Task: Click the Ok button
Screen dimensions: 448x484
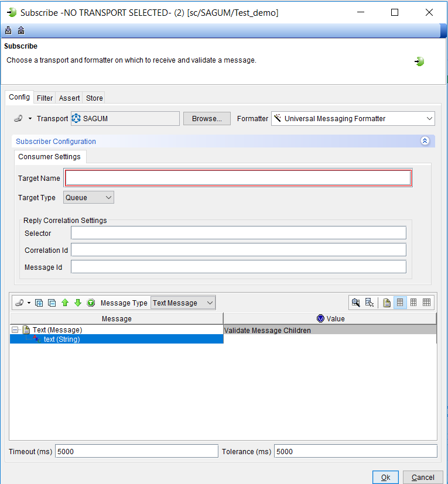Action: tap(385, 477)
